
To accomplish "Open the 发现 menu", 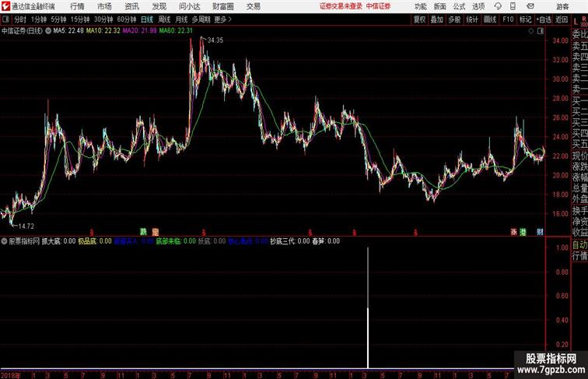I will [159, 6].
